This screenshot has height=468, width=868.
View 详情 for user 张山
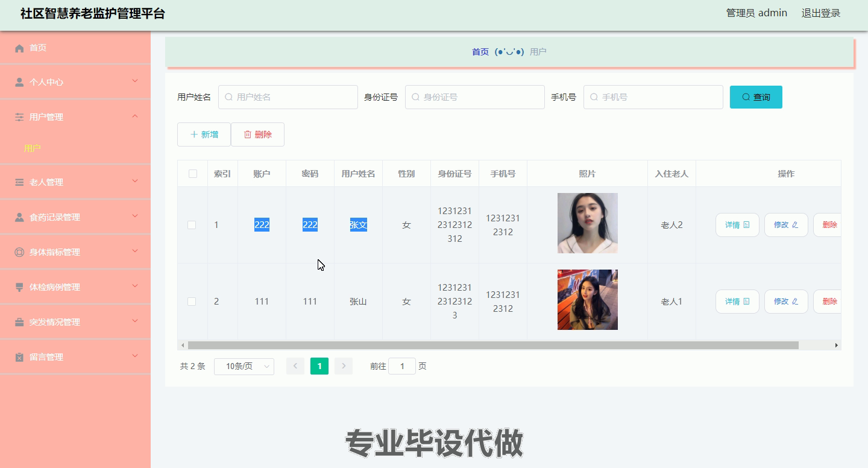(x=737, y=302)
